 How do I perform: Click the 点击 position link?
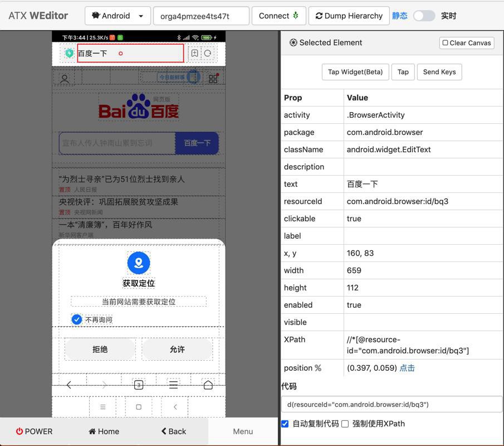pyautogui.click(x=407, y=368)
